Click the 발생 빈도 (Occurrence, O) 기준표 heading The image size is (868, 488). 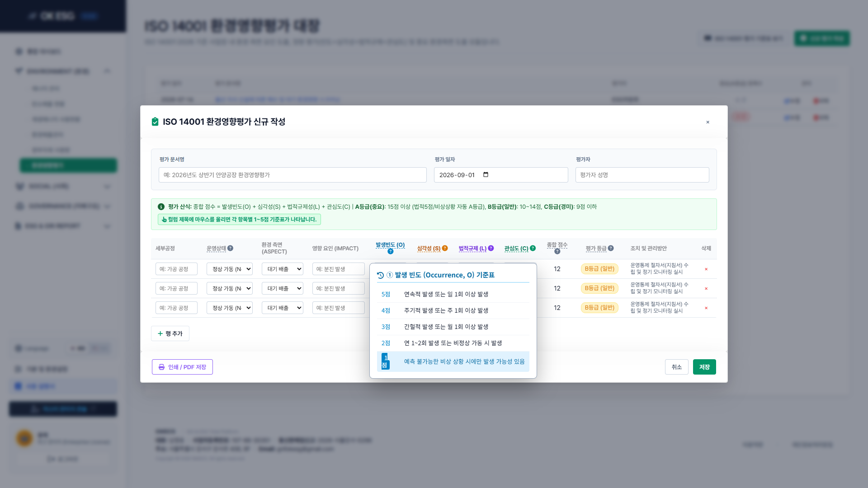[x=440, y=275]
